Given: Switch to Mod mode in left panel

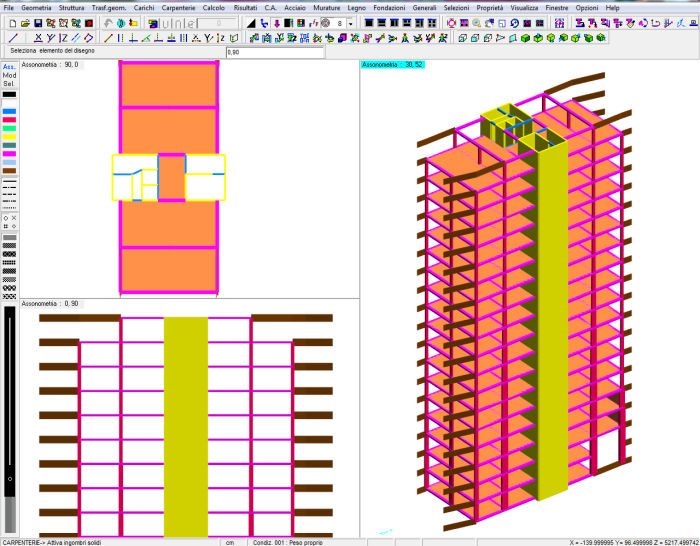Looking at the screenshot, I should 9,76.
